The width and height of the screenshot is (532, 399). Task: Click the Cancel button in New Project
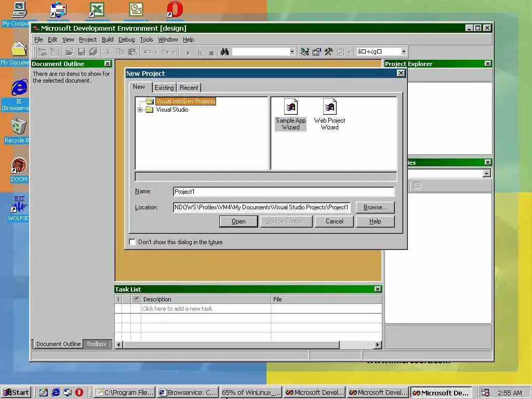click(334, 221)
